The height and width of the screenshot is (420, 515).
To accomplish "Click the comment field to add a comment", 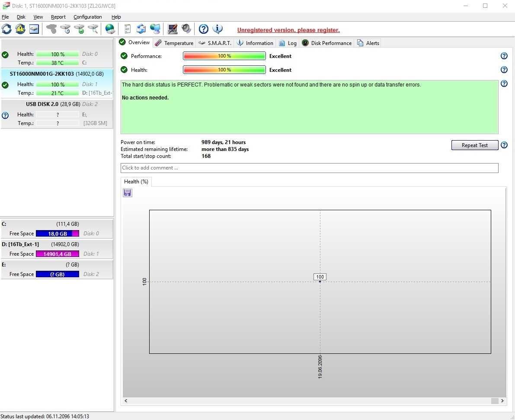I will click(310, 168).
